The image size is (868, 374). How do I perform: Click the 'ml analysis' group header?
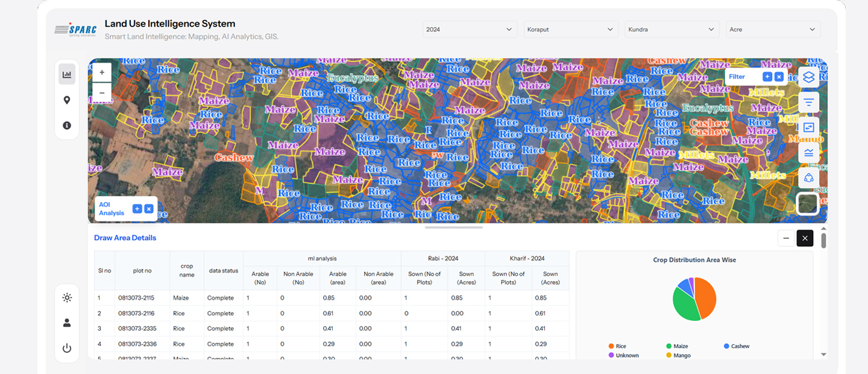coord(322,258)
